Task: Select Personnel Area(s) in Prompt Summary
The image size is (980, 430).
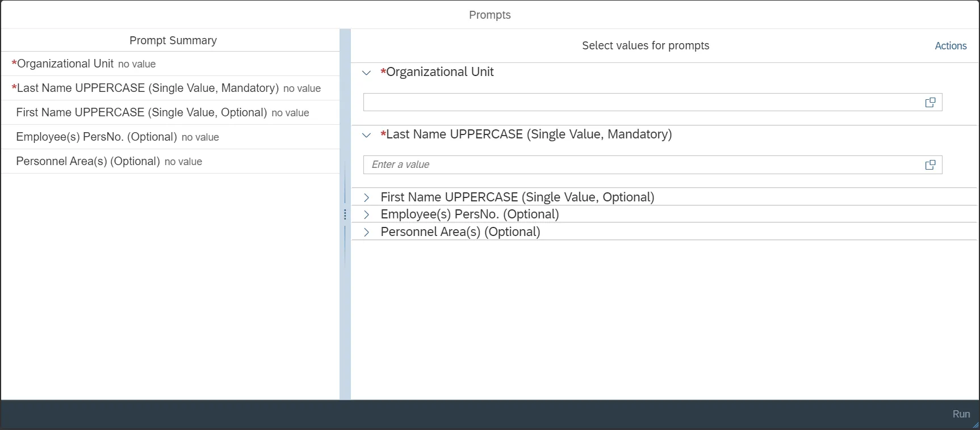Action: [x=88, y=162]
